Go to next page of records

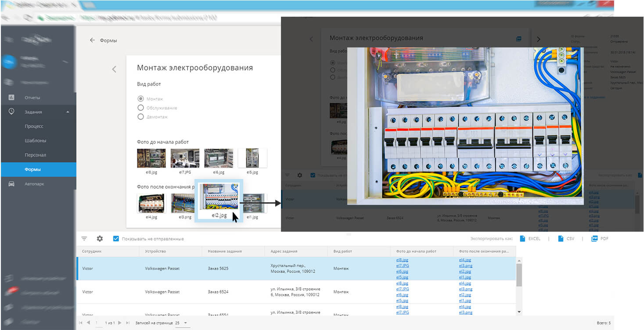point(119,323)
